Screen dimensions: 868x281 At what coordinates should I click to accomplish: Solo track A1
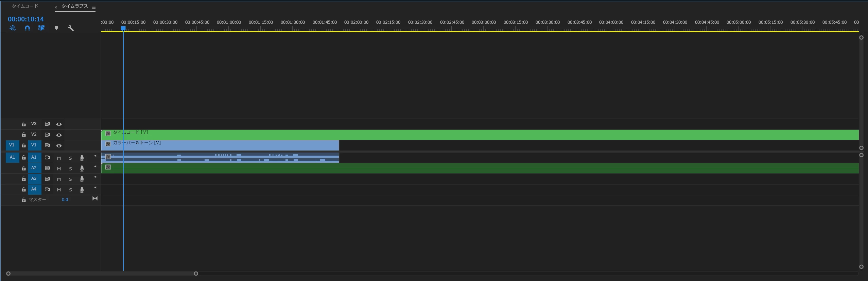pos(70,158)
